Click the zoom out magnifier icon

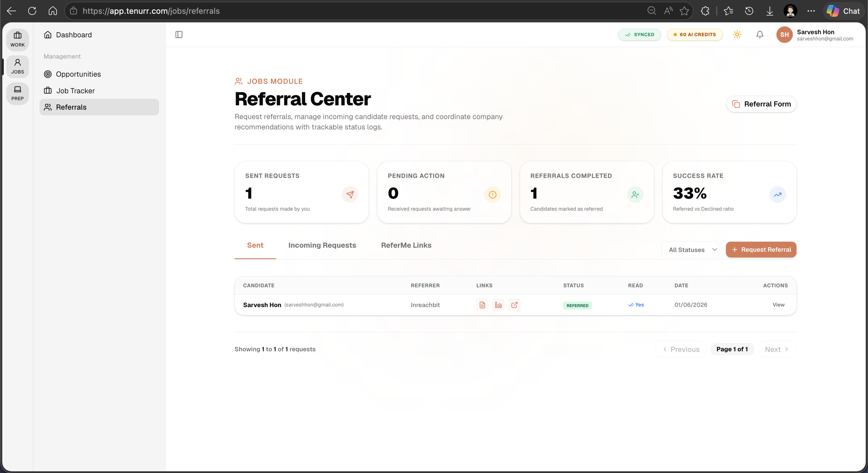click(x=651, y=11)
